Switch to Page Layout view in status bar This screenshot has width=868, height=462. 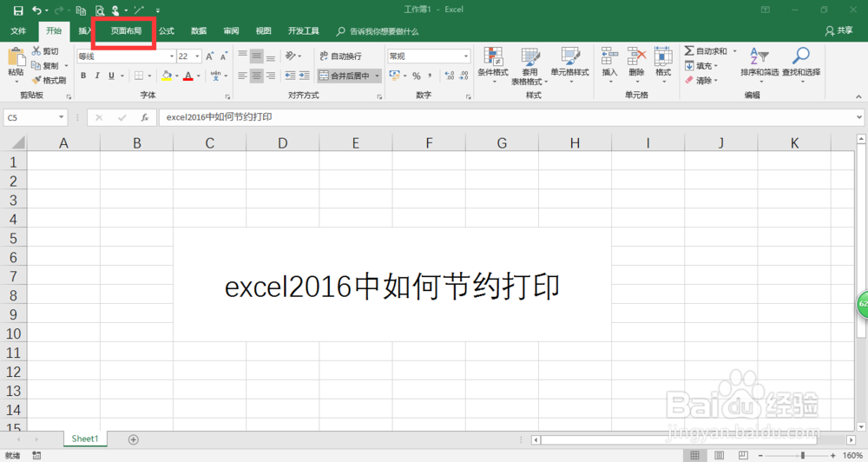coord(719,455)
